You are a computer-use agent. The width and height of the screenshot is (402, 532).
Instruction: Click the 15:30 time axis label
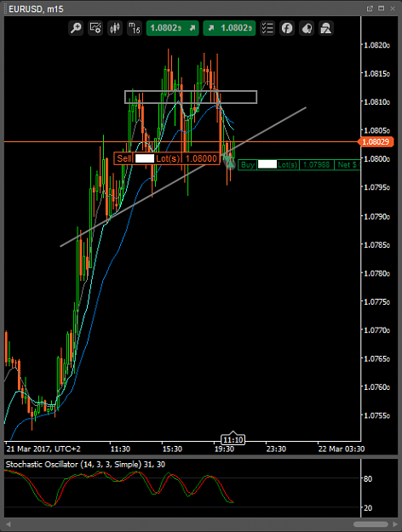point(172,449)
